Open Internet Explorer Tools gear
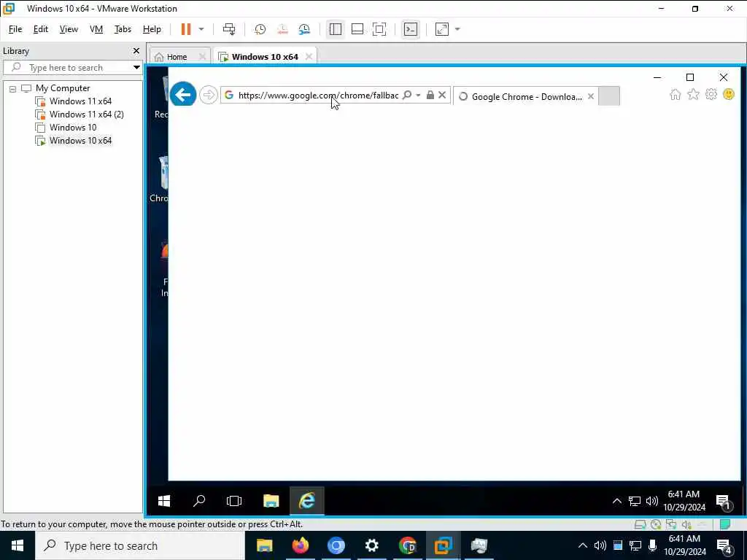747x560 pixels. tap(711, 94)
